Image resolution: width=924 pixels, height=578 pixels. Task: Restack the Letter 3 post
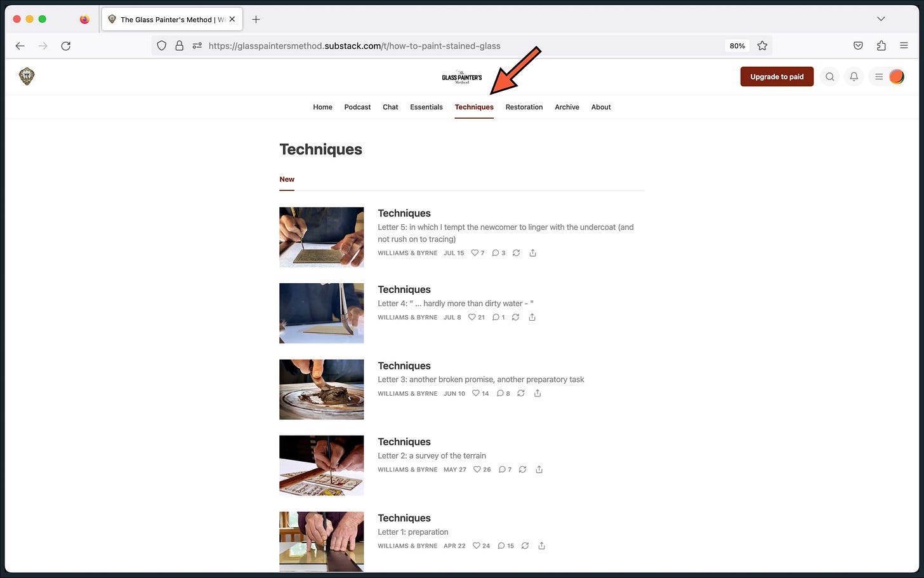click(x=521, y=393)
